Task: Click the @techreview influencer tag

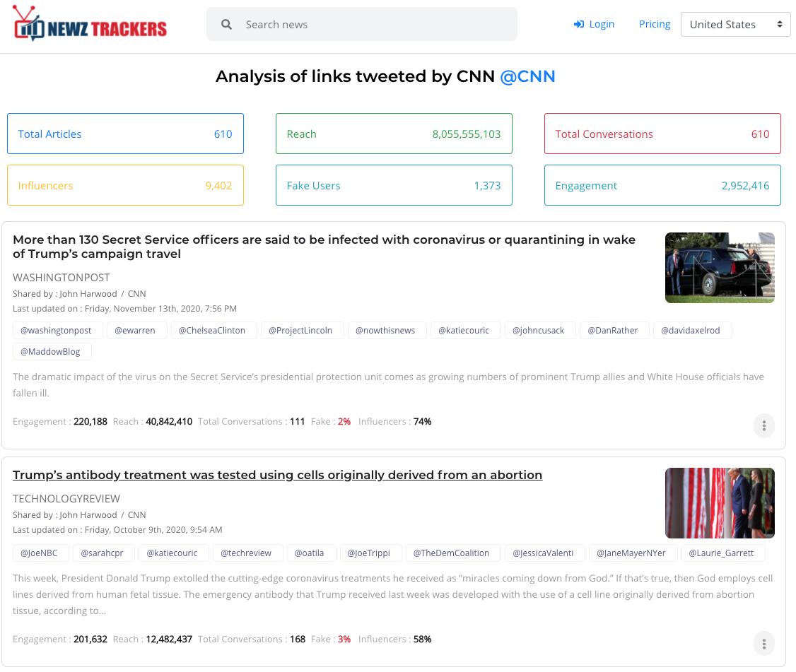Action: pos(247,553)
